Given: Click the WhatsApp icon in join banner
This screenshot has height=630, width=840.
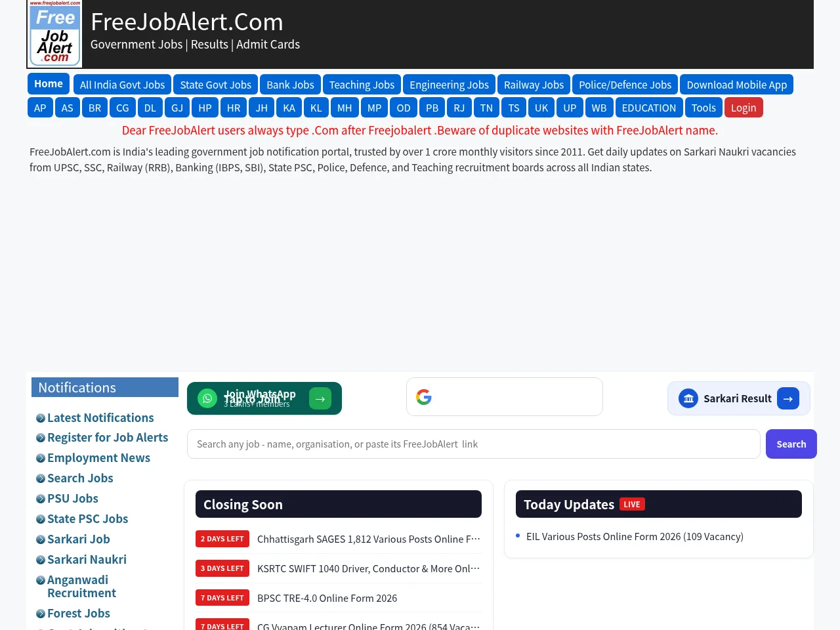Looking at the screenshot, I should pos(207,398).
